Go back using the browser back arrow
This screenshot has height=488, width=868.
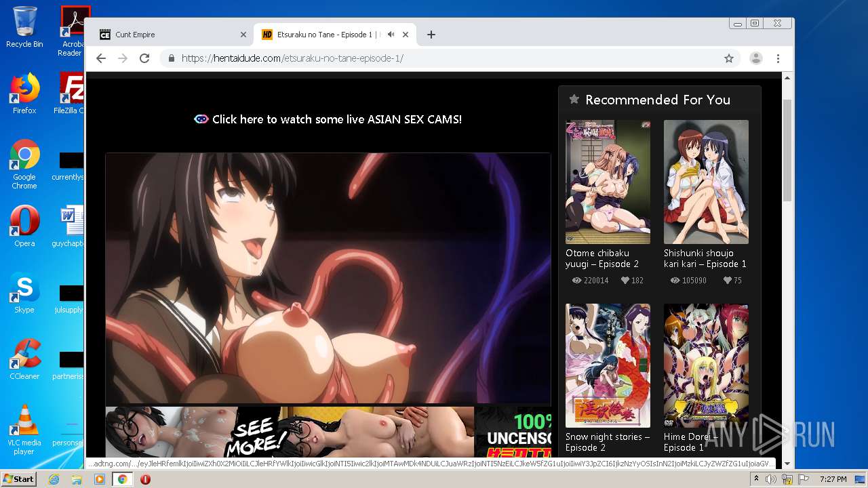coord(101,58)
